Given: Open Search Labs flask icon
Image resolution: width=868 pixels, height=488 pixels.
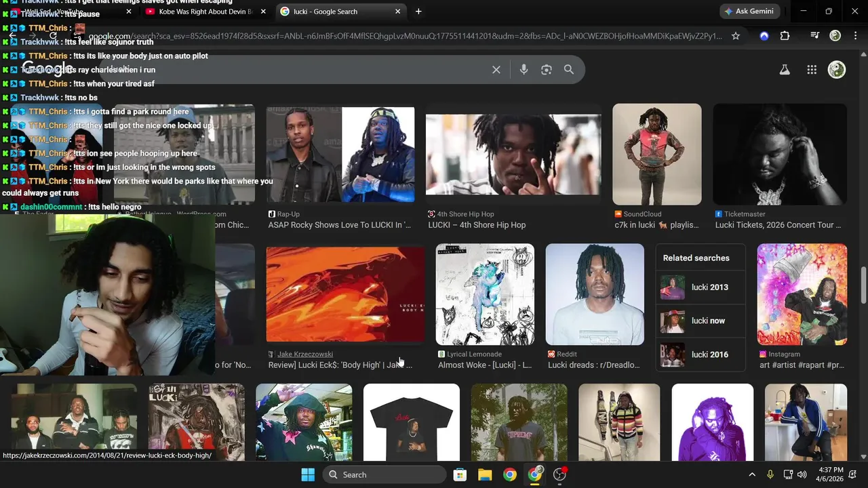Looking at the screenshot, I should 785,70.
